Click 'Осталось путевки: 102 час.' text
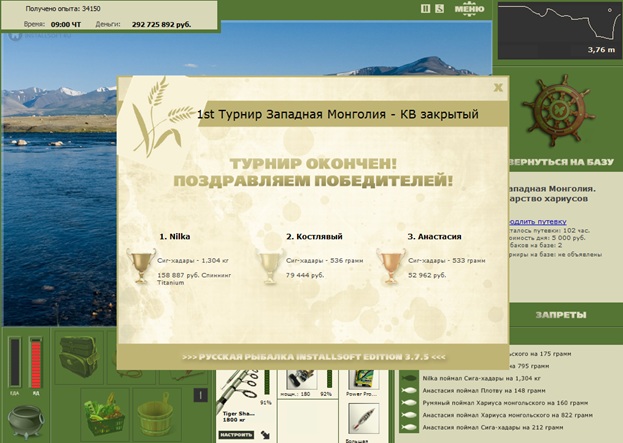Image resolution: width=623 pixels, height=443 pixels. click(549, 230)
